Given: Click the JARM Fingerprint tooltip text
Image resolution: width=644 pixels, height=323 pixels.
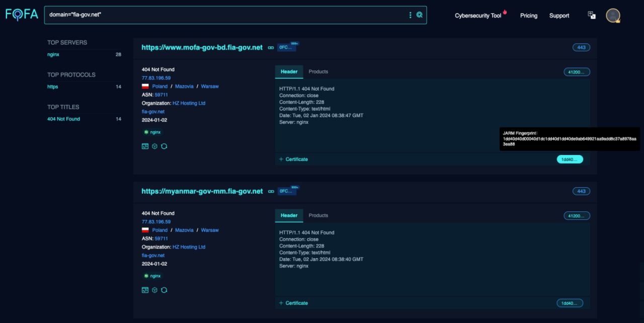Looking at the screenshot, I should coord(570,138).
